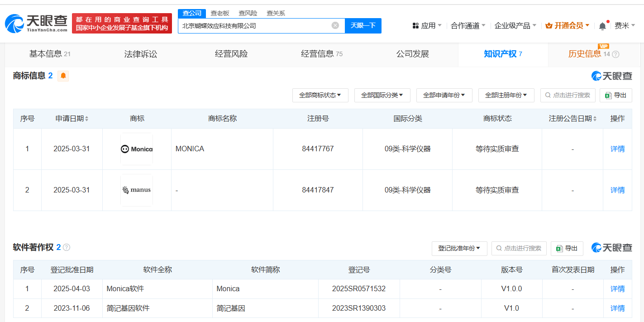Click the 天眼一下 search button
Viewport: 644px width, 322px height.
click(x=363, y=25)
